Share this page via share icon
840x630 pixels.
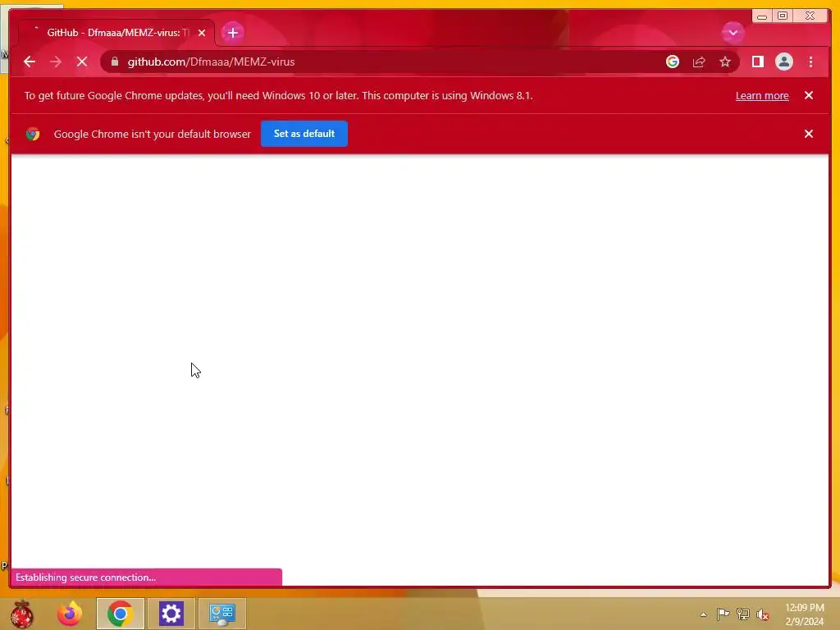click(699, 62)
